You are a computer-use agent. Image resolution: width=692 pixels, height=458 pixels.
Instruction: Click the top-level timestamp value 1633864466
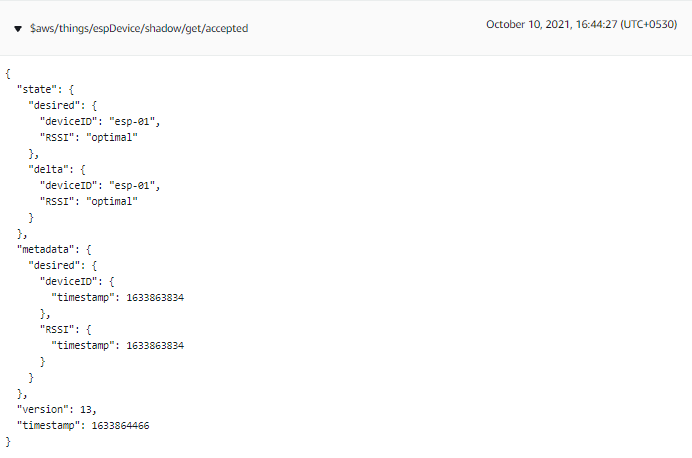pos(120,425)
